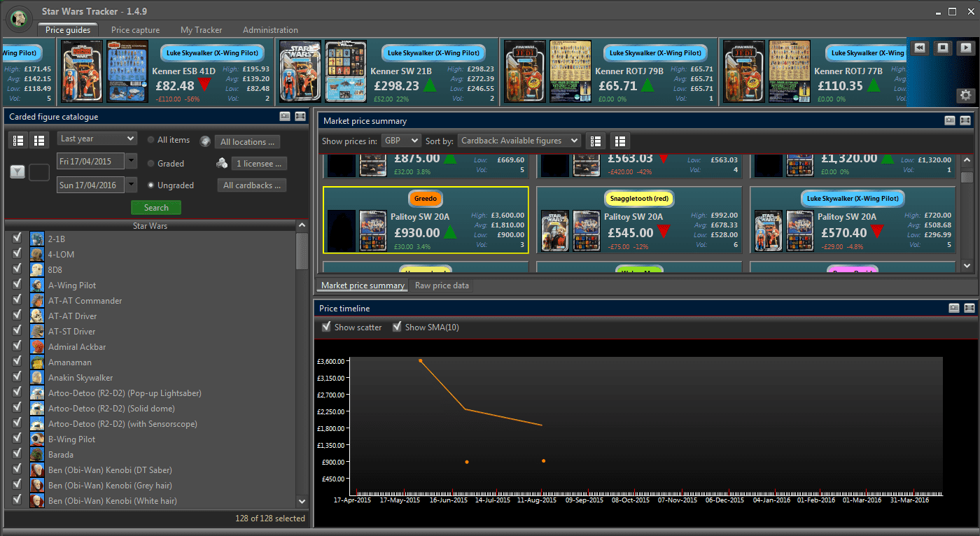Toggle the Show scatter checkbox
Viewport: 980px width, 536px height.
(x=325, y=327)
